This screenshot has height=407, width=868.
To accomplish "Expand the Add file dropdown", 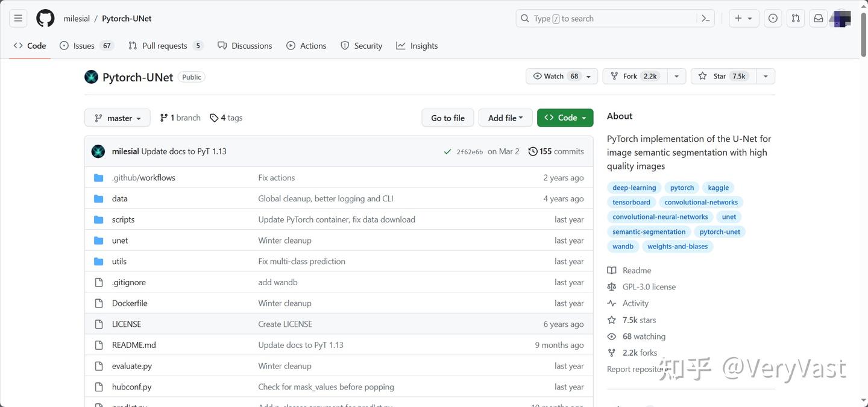I will pos(505,118).
